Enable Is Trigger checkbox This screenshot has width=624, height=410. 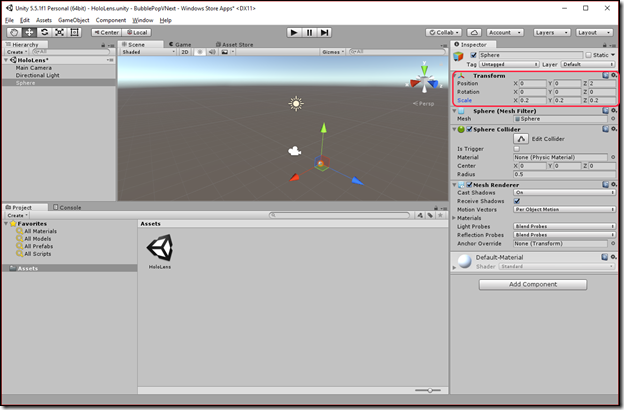tap(517, 149)
